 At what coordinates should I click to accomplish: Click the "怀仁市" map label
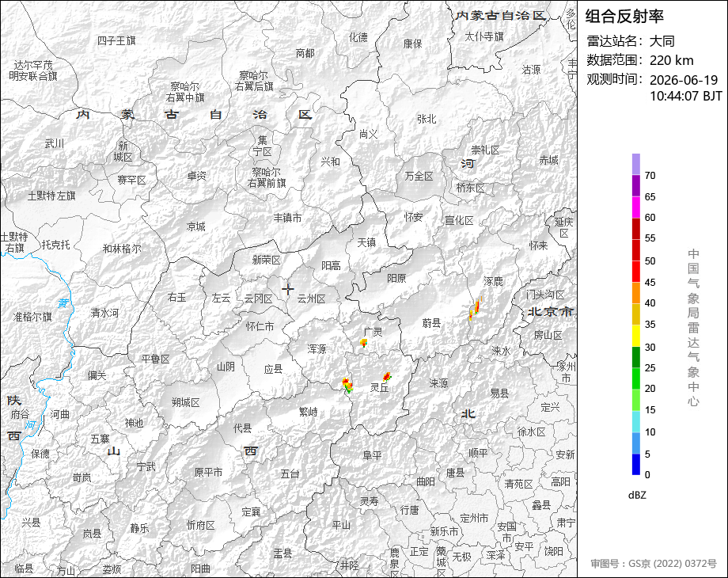pyautogui.click(x=260, y=327)
